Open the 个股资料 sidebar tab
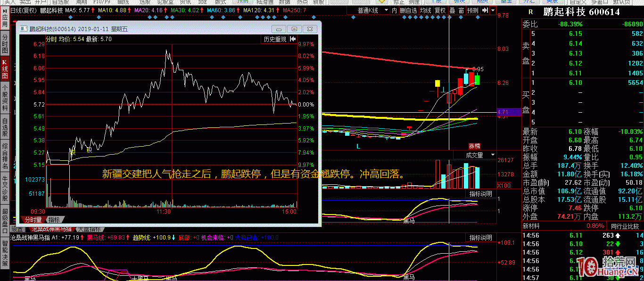644x281 pixels. 5,98
